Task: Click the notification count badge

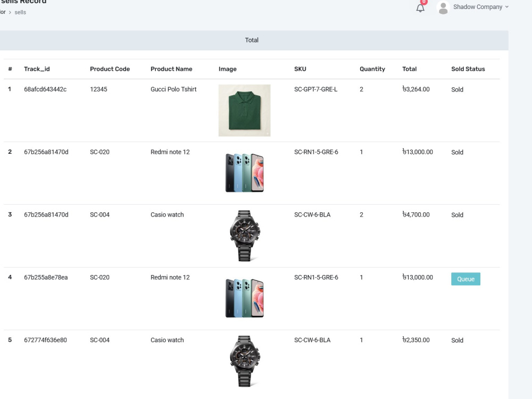Action: [423, 2]
